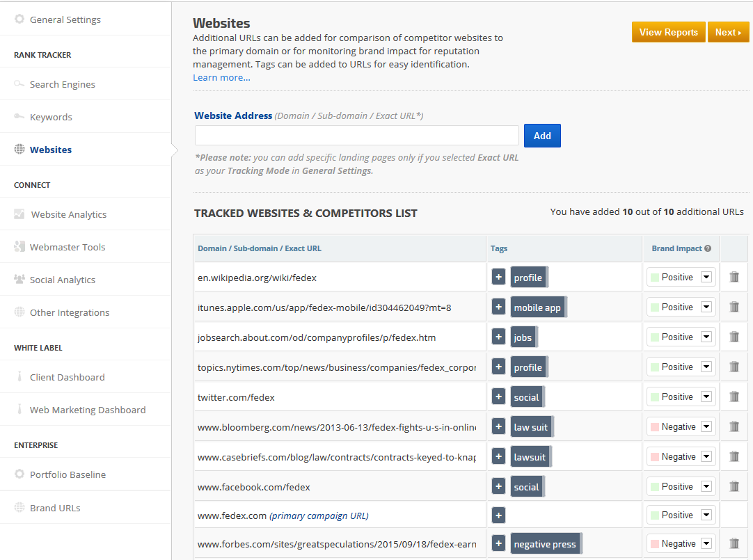
Task: Click the green Positive swatch for itunes.apple.com
Action: coord(654,307)
